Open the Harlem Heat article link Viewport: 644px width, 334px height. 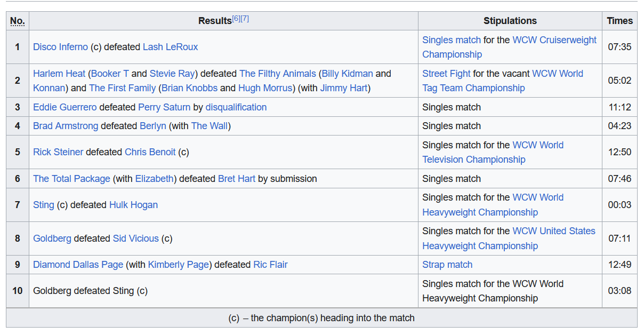coord(59,74)
